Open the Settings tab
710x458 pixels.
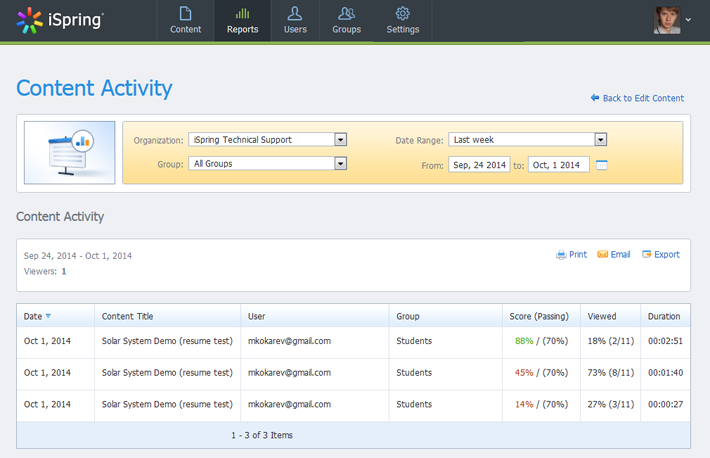(x=403, y=20)
